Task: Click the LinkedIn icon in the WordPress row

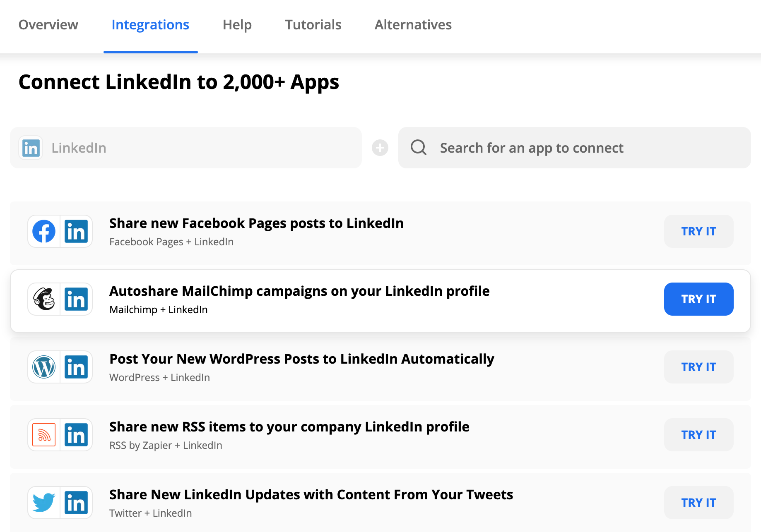Action: pos(76,367)
